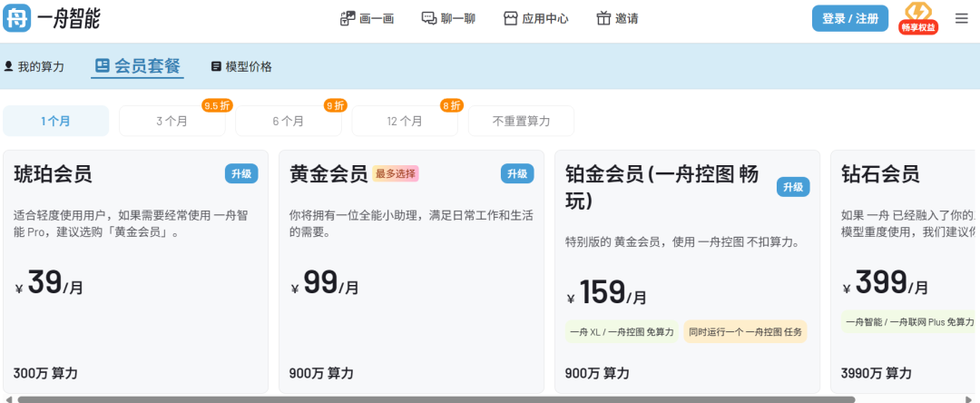The image size is (980, 403).
Task: Click the 画一画 drawing icon
Action: click(x=348, y=19)
